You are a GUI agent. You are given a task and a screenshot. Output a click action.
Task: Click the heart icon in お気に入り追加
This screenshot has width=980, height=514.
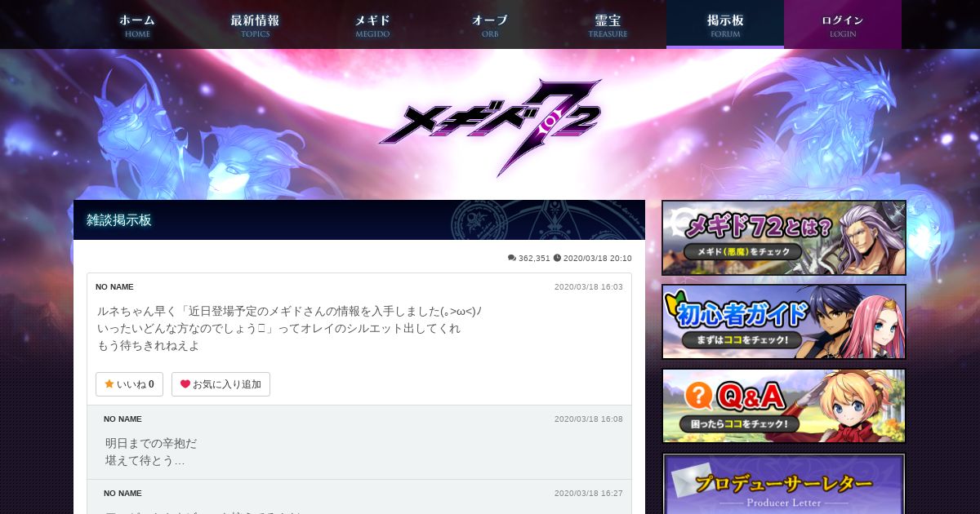185,384
